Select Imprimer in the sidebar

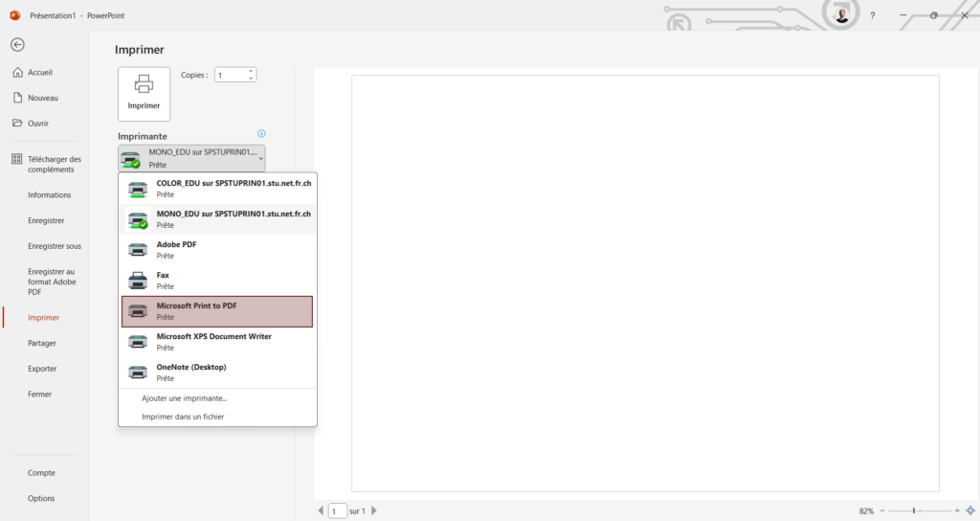pos(44,318)
